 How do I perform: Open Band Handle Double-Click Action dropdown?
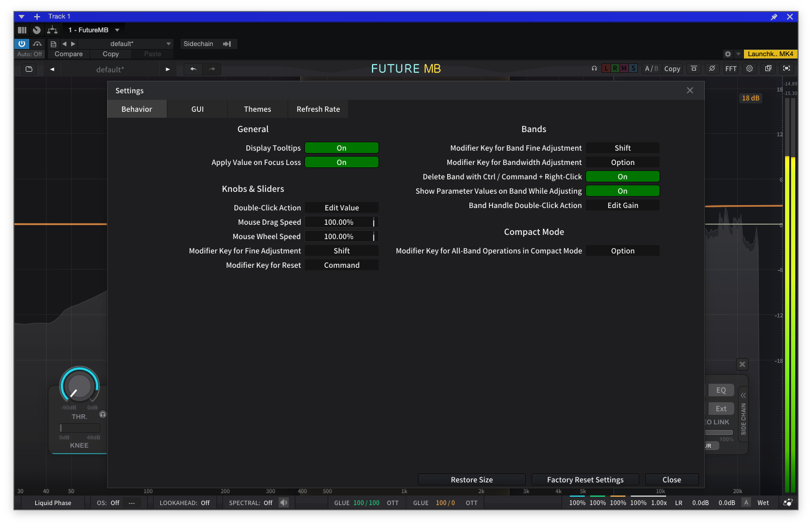point(622,205)
